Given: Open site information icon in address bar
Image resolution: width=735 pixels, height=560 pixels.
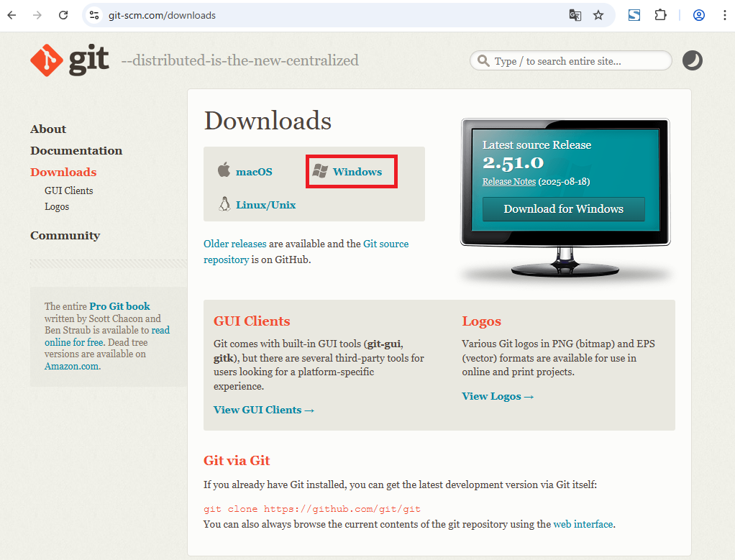Looking at the screenshot, I should (94, 15).
